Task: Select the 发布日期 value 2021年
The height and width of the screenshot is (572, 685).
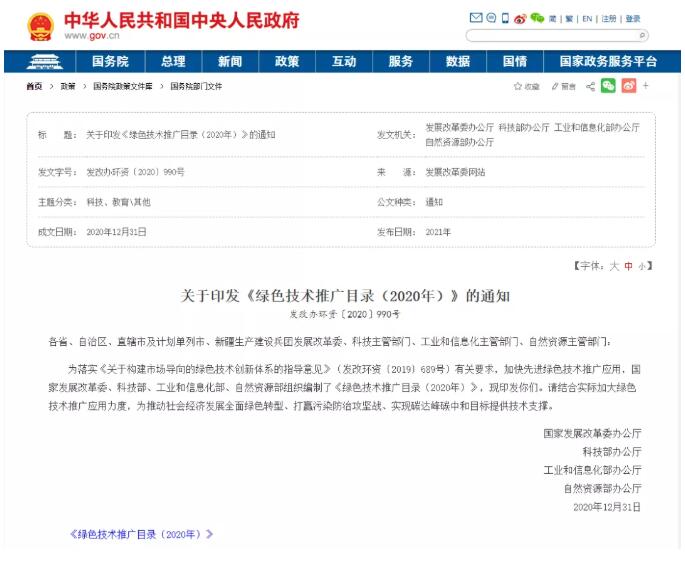Action: 438,232
